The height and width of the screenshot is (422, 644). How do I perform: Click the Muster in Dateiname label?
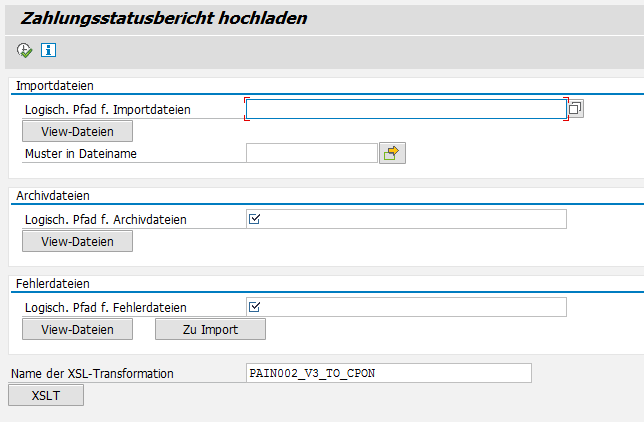[80, 153]
